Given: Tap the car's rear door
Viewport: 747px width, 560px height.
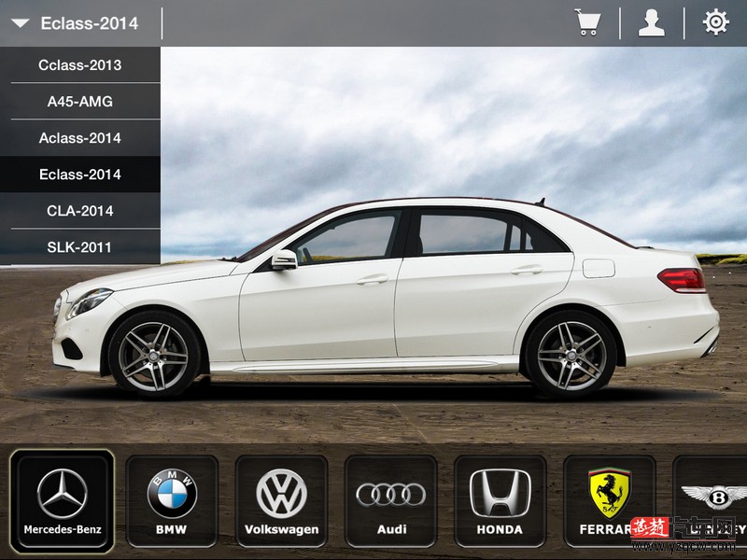Looking at the screenshot, I should point(481,284).
